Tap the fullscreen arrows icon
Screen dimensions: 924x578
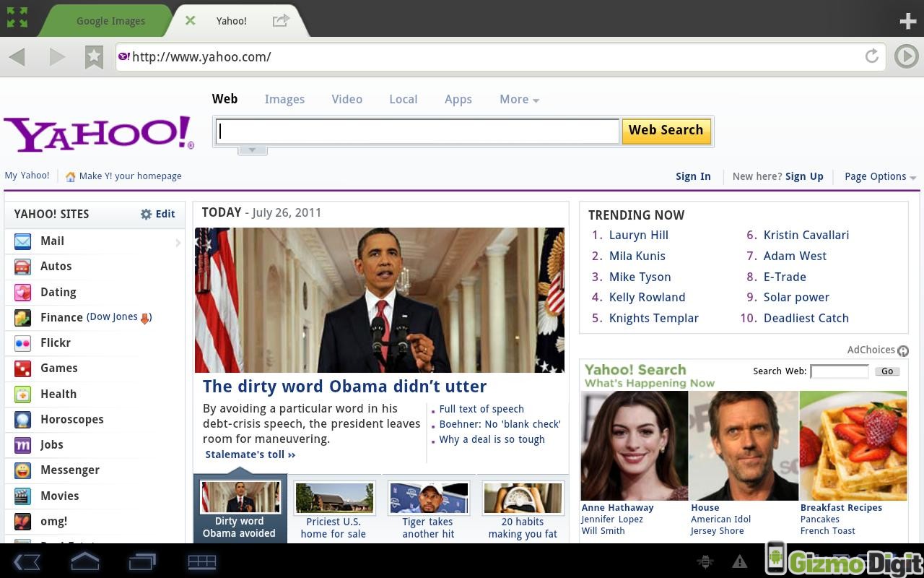(x=17, y=17)
